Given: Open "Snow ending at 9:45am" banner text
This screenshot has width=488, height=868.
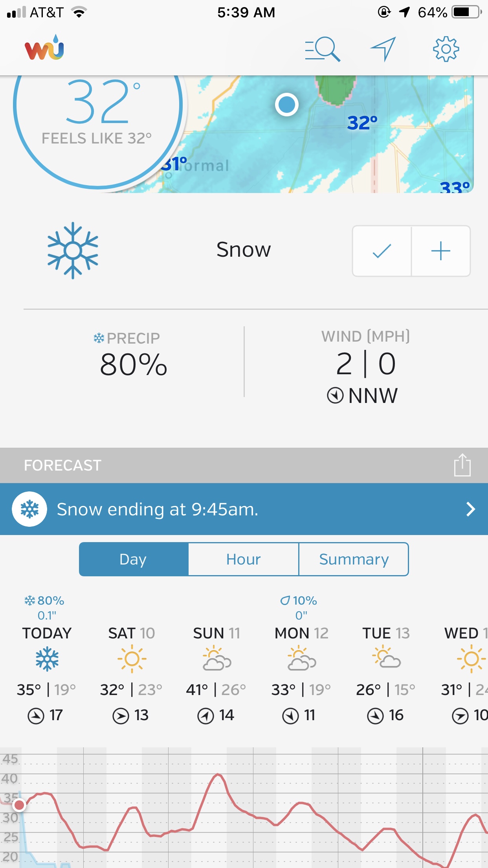Looking at the screenshot, I should 158,509.
